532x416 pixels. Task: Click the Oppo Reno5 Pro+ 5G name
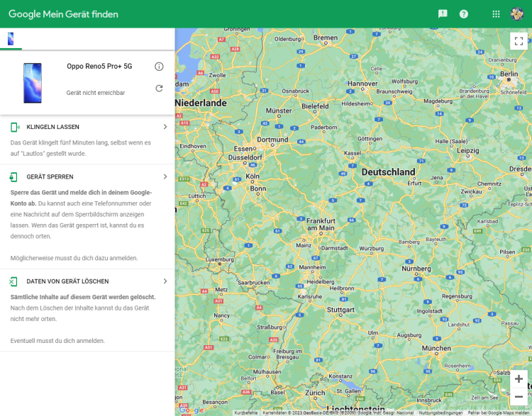tap(99, 66)
